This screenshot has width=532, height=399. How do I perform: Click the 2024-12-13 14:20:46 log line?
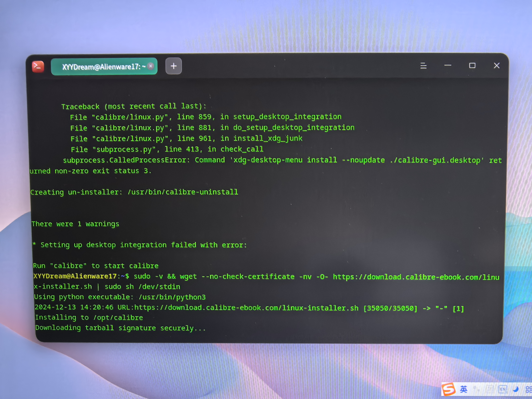coord(249,308)
